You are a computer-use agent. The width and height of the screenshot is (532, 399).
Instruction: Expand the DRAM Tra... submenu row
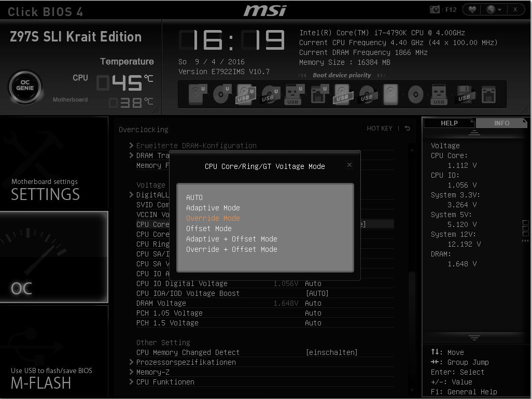149,155
